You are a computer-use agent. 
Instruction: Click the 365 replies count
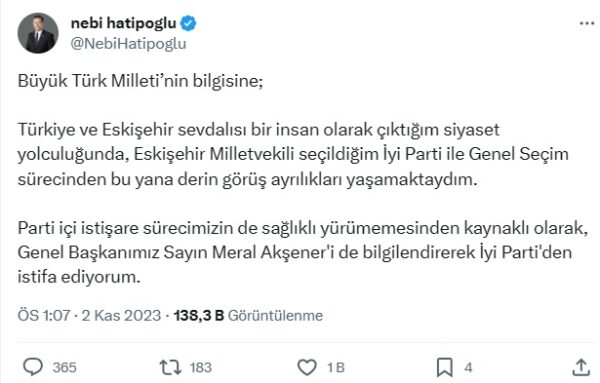(65, 367)
